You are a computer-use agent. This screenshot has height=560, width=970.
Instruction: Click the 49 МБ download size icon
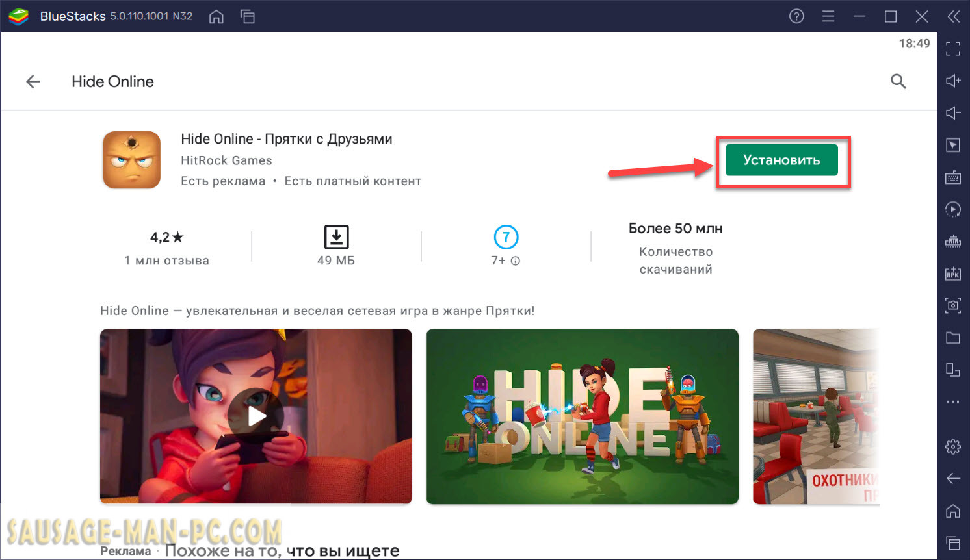click(336, 237)
